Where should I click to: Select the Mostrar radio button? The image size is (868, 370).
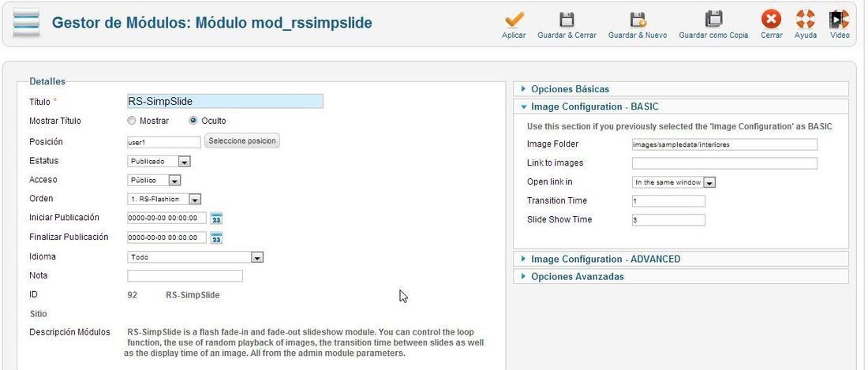pos(131,121)
